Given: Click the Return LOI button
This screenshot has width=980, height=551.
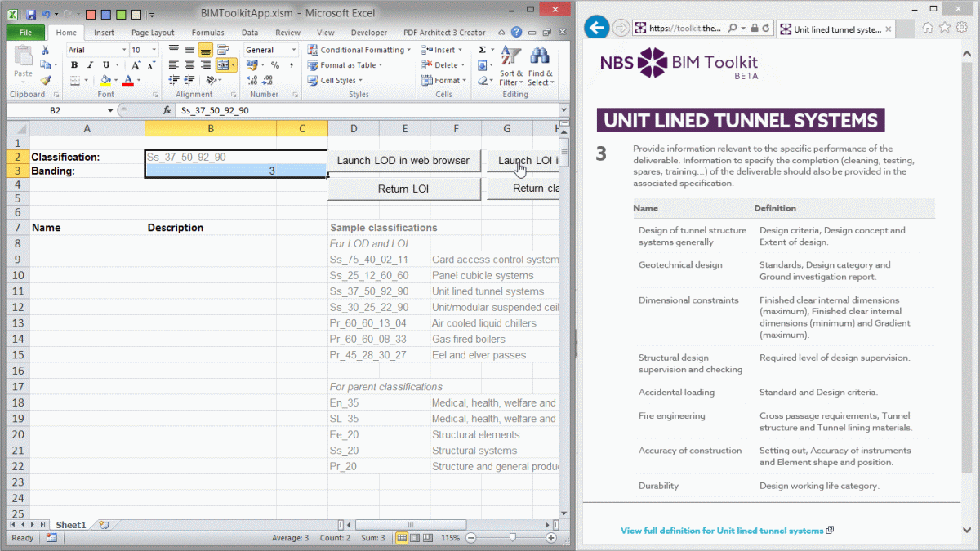Looking at the screenshot, I should point(404,189).
